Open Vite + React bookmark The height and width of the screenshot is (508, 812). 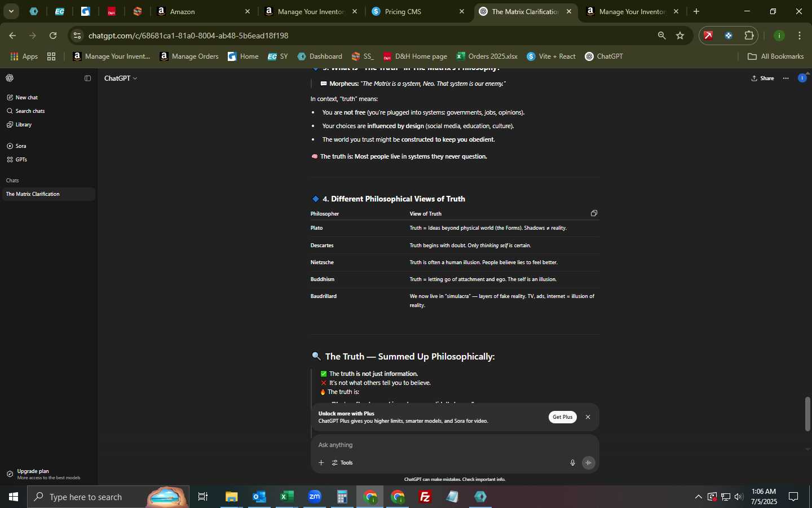pos(551,56)
